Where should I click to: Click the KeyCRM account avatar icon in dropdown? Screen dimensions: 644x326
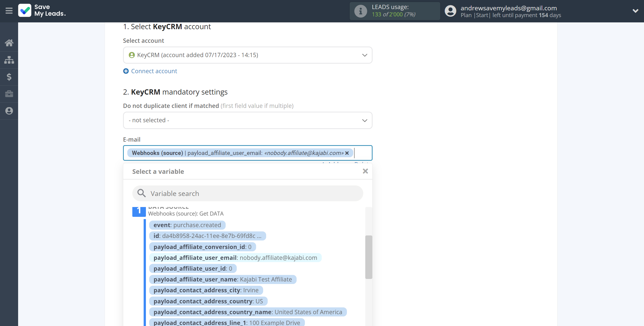click(x=132, y=55)
